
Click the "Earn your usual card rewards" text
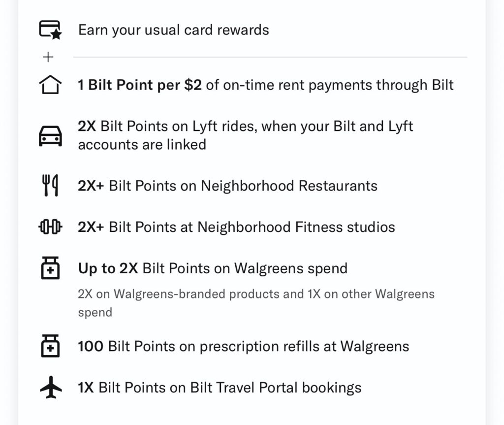click(173, 30)
